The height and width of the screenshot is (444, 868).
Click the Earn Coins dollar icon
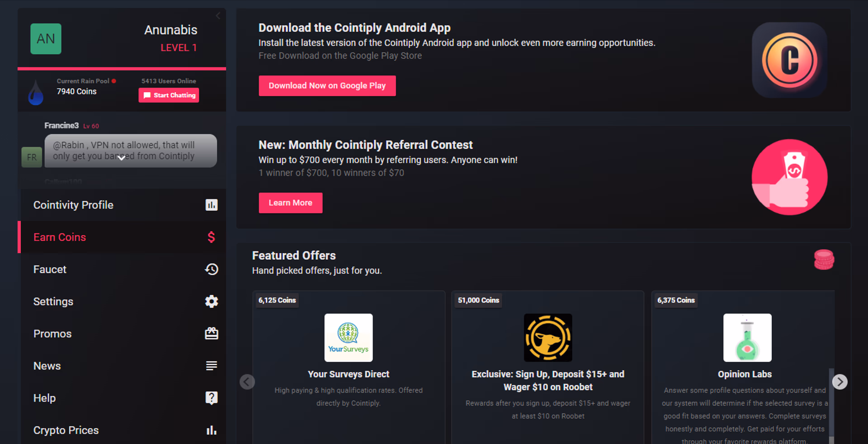pyautogui.click(x=211, y=237)
